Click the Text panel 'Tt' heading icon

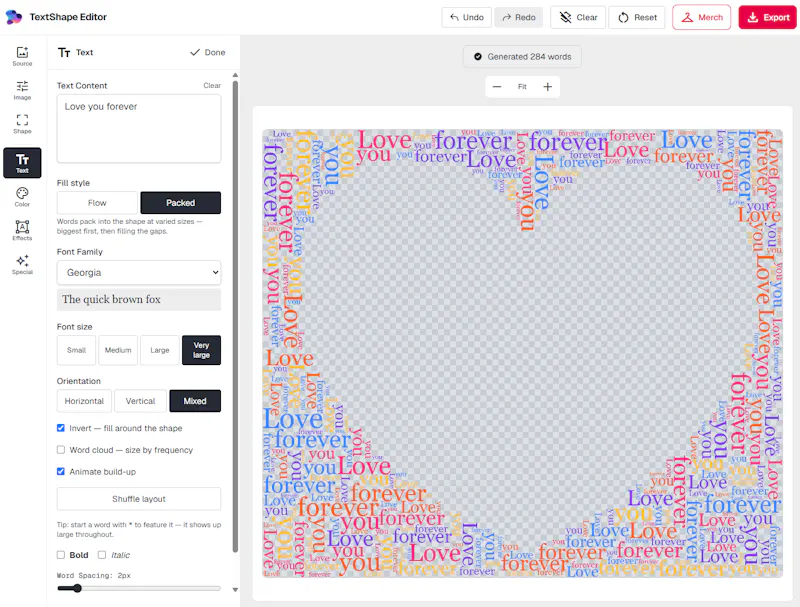pyautogui.click(x=64, y=53)
